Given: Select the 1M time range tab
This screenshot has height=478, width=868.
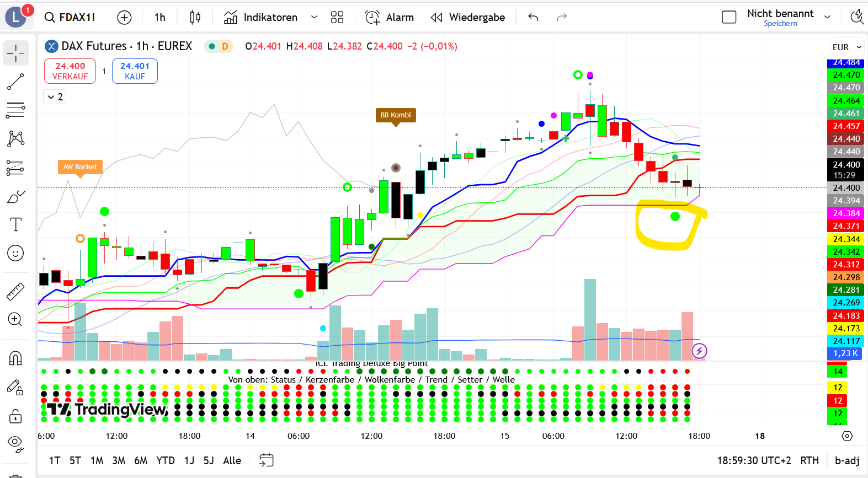Looking at the screenshot, I should coord(97,460).
